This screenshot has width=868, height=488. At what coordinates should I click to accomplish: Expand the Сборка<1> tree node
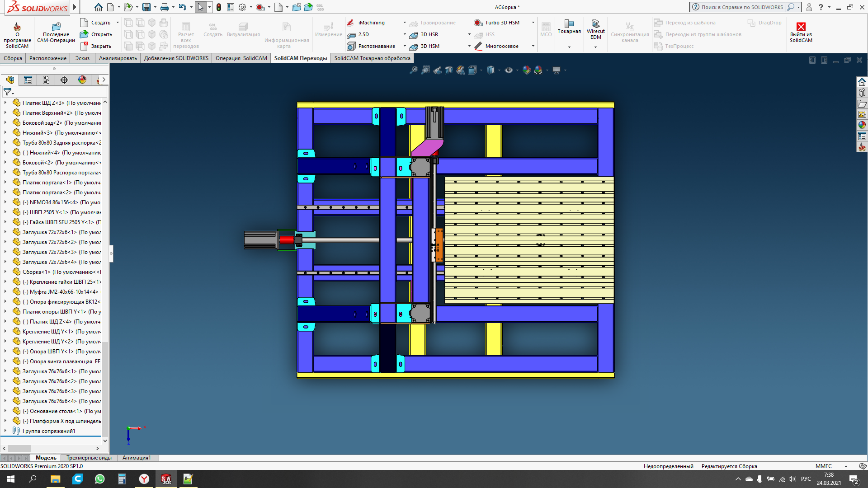pos(5,272)
